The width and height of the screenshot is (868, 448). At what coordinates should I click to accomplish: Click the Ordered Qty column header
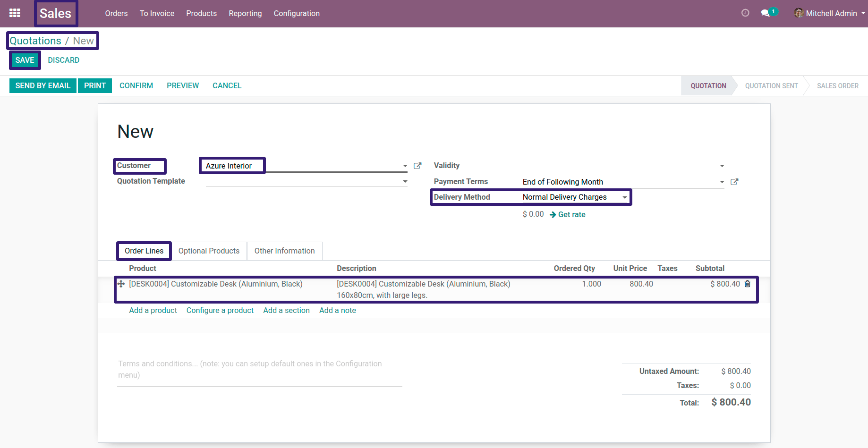pos(574,268)
